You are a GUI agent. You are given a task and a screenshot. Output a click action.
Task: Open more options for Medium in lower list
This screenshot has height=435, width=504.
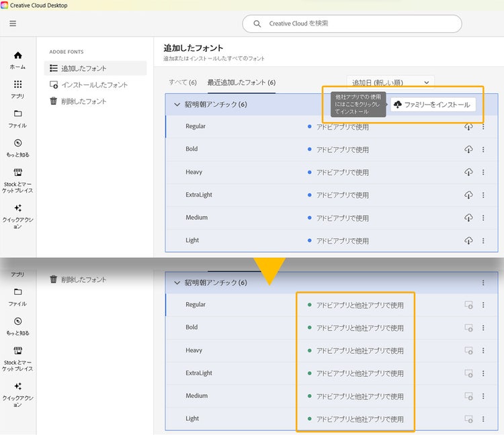[x=483, y=396]
